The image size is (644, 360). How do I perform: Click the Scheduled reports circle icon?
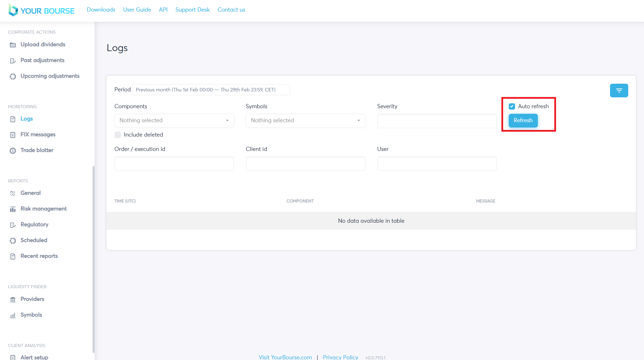(x=13, y=241)
